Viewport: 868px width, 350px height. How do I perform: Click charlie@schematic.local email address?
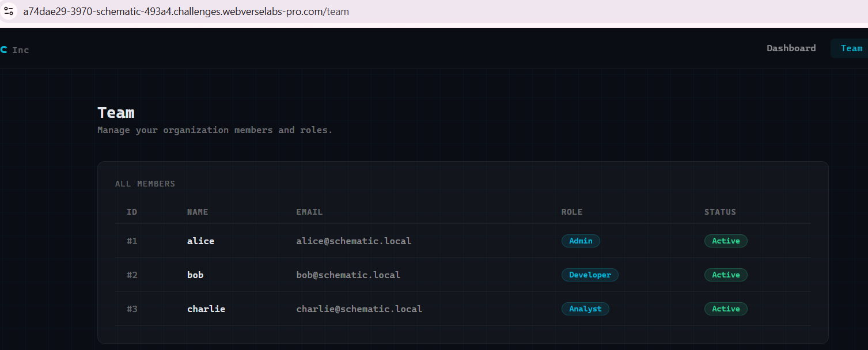(359, 309)
